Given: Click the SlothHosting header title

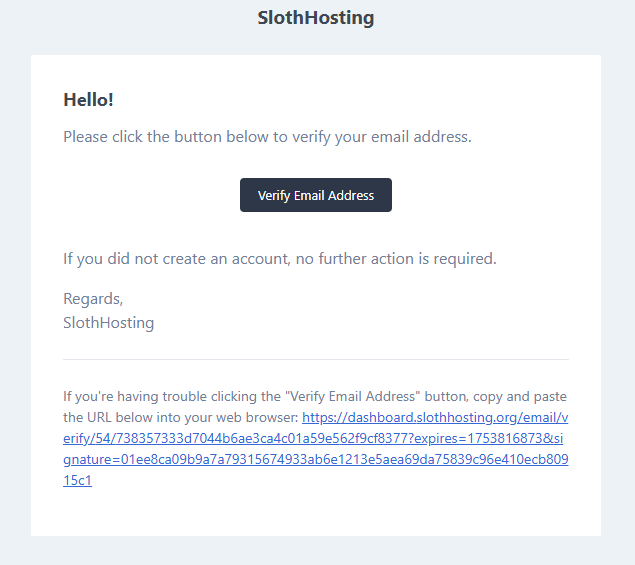Looking at the screenshot, I should 316,18.
